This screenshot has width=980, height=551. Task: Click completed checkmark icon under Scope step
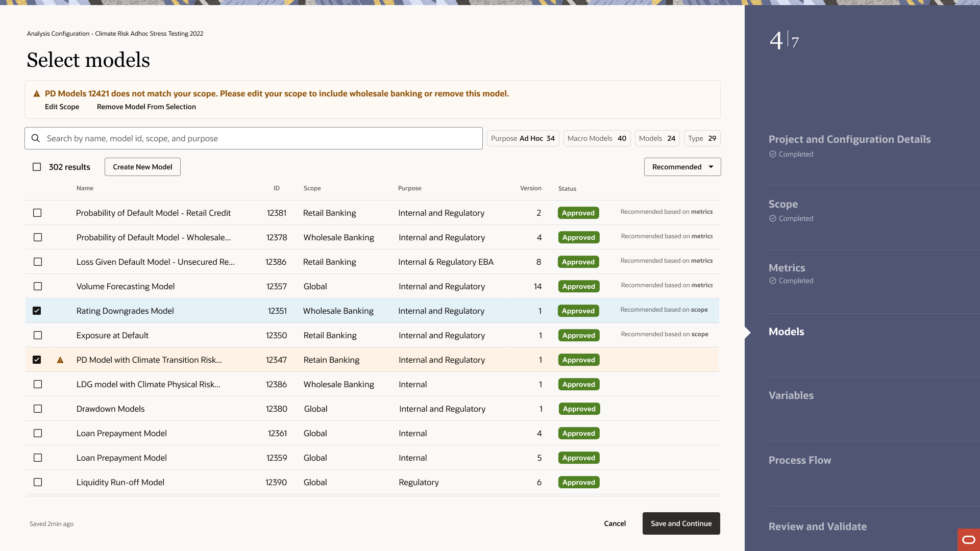click(773, 218)
